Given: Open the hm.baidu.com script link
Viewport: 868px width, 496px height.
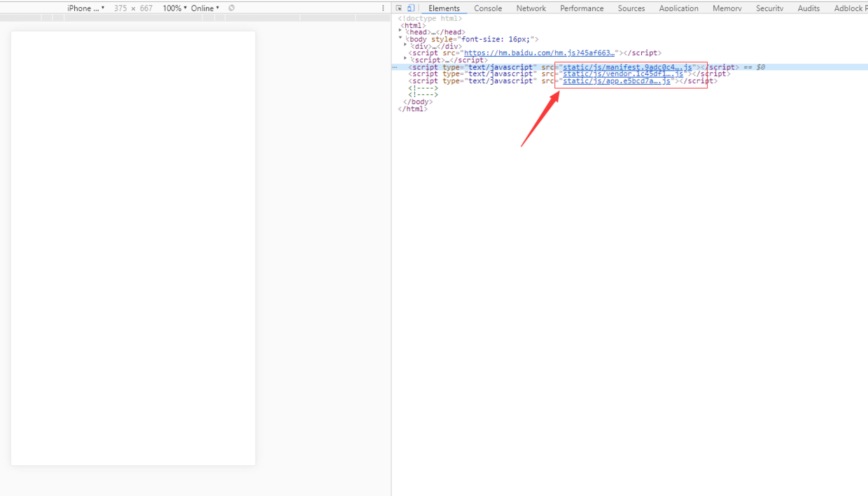Looking at the screenshot, I should 539,53.
